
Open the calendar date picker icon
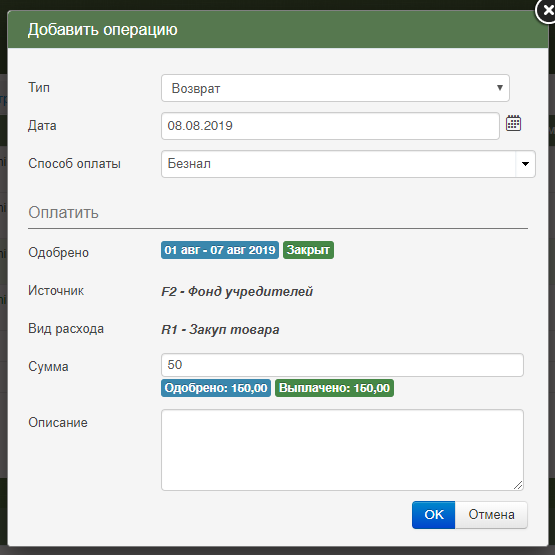point(513,124)
